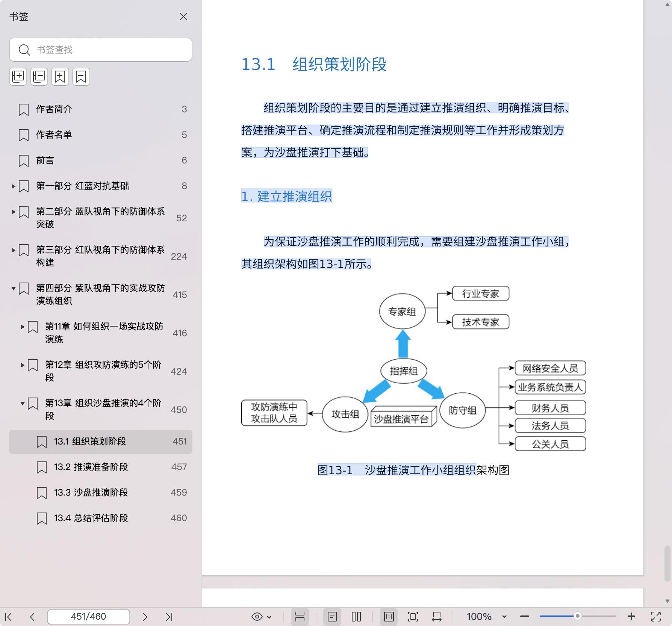Screen dimensions: 672x626
Task: Go to last page
Action: tap(169, 617)
